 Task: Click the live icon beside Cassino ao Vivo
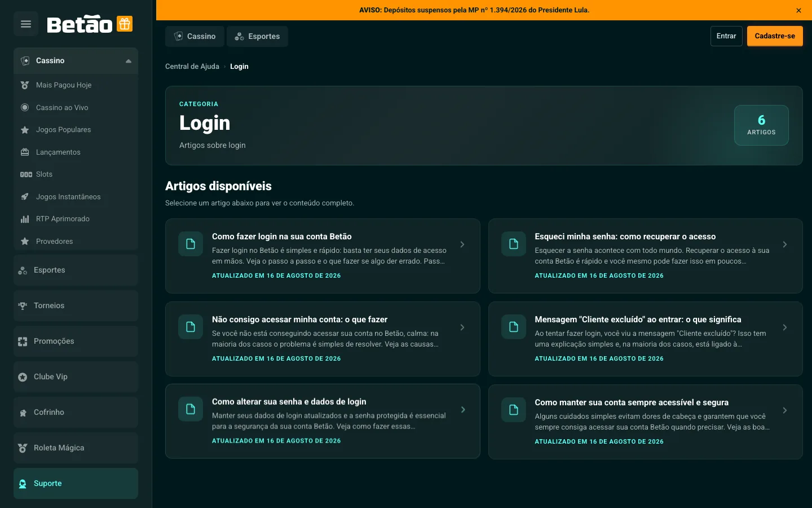(x=25, y=107)
